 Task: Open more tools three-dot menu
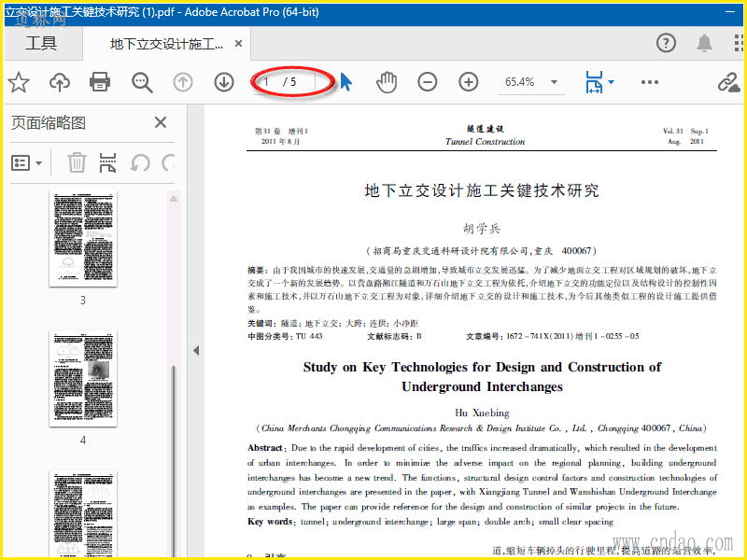point(650,82)
